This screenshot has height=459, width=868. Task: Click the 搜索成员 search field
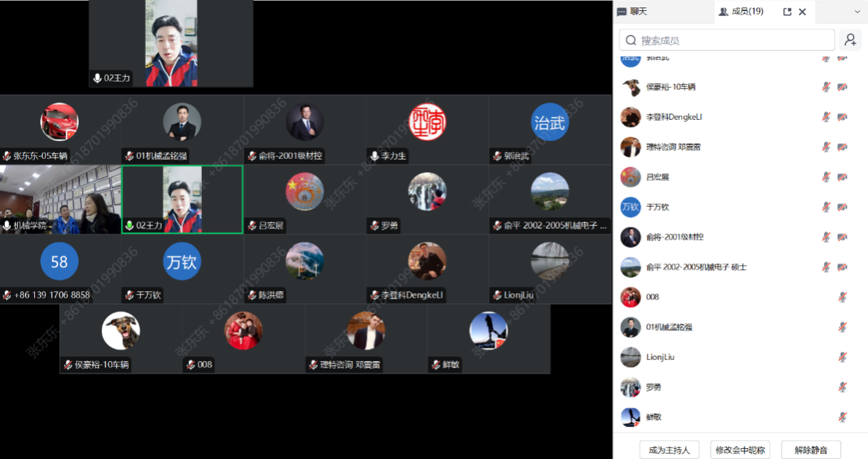tap(727, 40)
